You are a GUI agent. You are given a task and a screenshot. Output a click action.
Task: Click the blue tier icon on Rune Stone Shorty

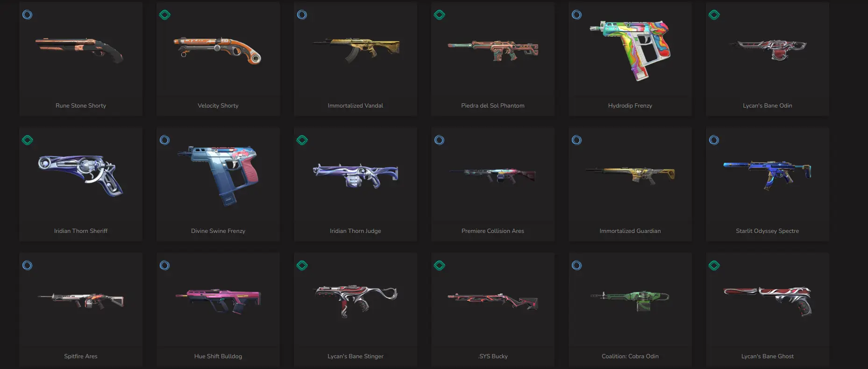[28, 15]
